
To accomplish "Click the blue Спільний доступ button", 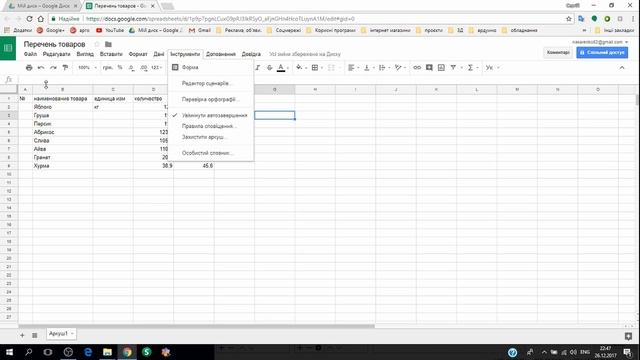I will click(602, 52).
